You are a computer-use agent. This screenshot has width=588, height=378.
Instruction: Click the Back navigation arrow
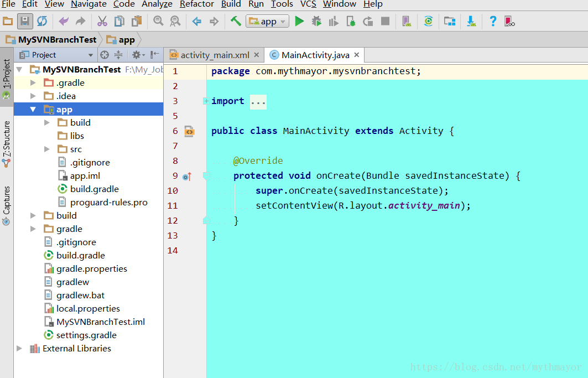(x=196, y=22)
